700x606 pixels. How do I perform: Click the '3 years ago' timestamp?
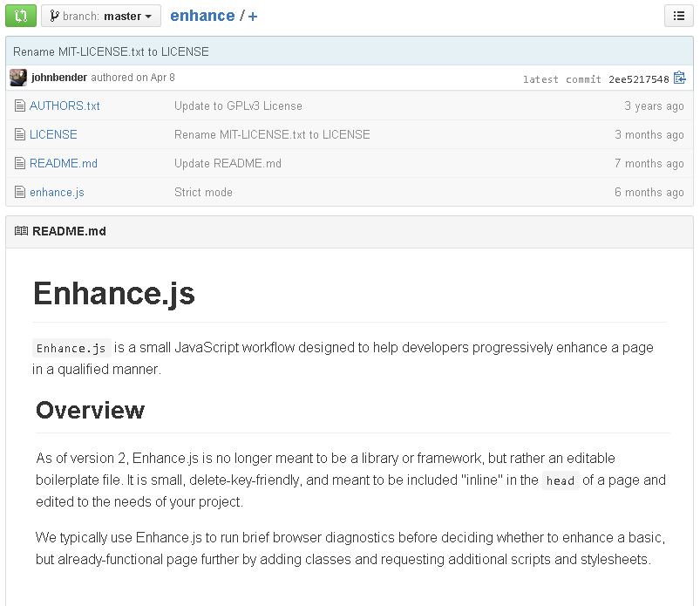click(654, 106)
